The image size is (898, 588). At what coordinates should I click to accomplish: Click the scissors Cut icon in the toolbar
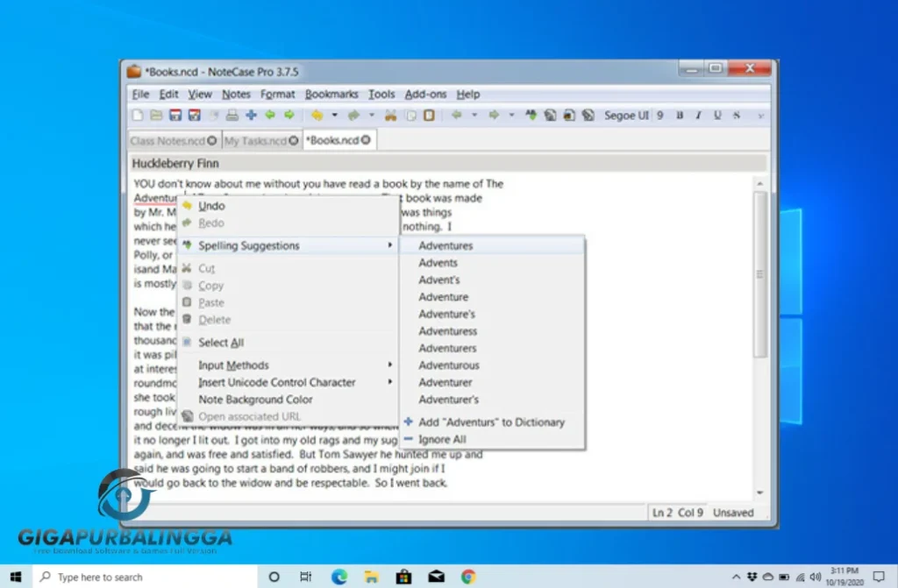[390, 115]
